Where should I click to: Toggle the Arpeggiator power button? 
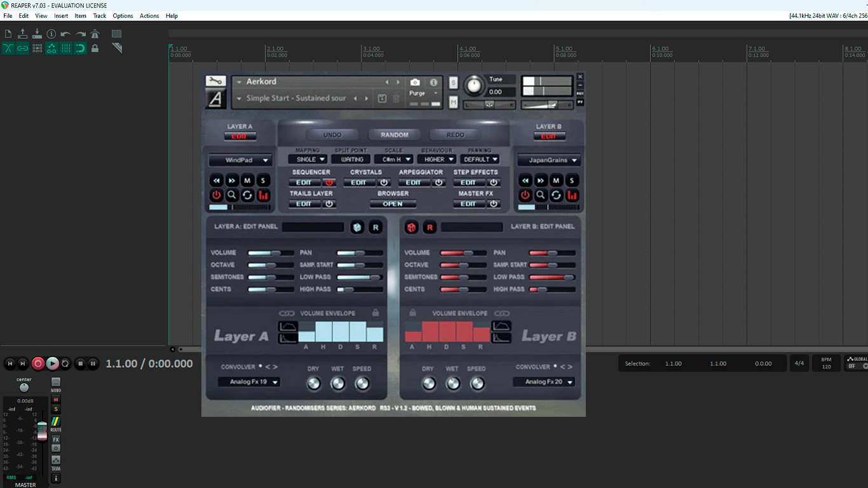tap(438, 182)
